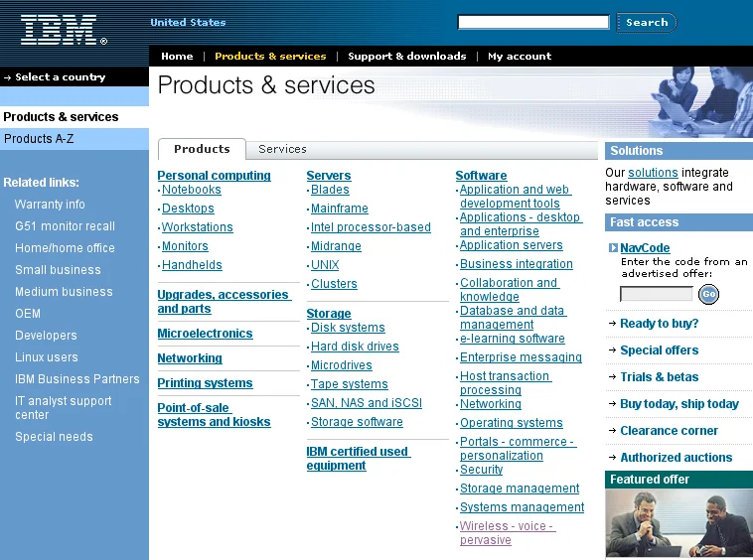
Task: Open Intel processor-based link
Action: click(x=371, y=227)
